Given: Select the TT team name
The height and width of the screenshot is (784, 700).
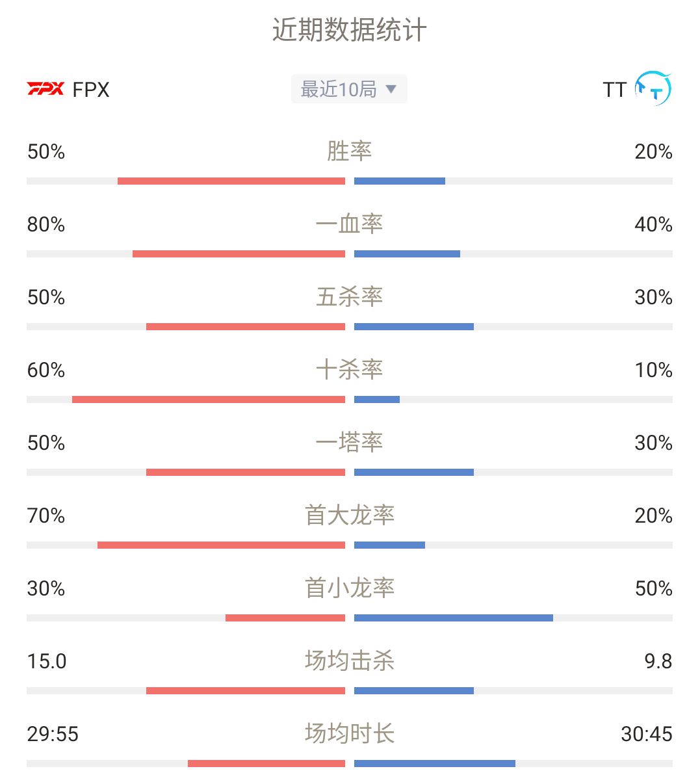Looking at the screenshot, I should 614,89.
